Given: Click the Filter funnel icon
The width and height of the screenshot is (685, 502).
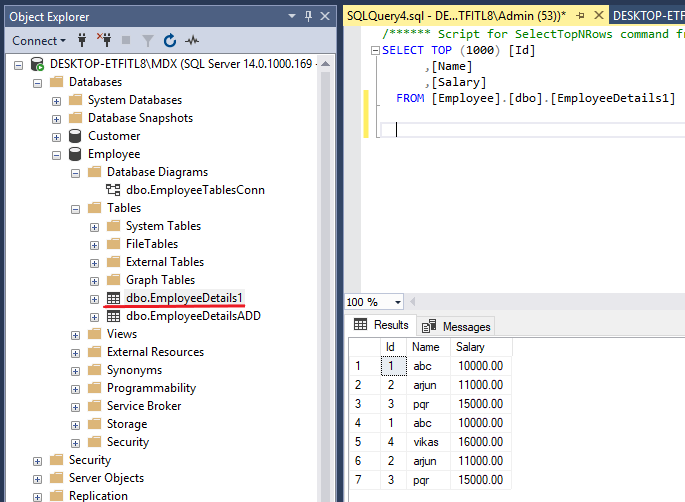Looking at the screenshot, I should coord(148,41).
